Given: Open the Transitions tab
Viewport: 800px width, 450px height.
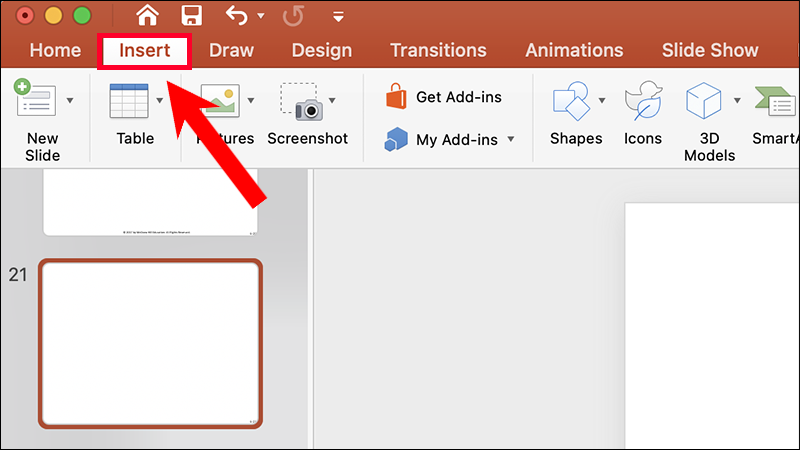Looking at the screenshot, I should click(438, 50).
